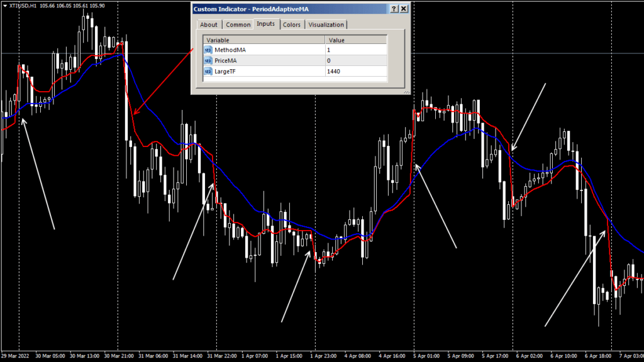Screen dimensions: 644x362
Task: Click the dialog resize grip corner
Action: coord(406,91)
